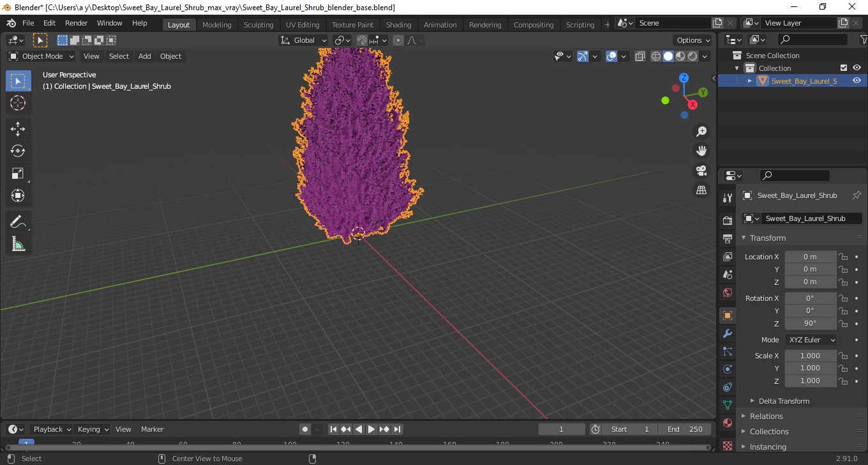The height and width of the screenshot is (465, 868).
Task: Collapse the Collection tree item
Action: (737, 68)
